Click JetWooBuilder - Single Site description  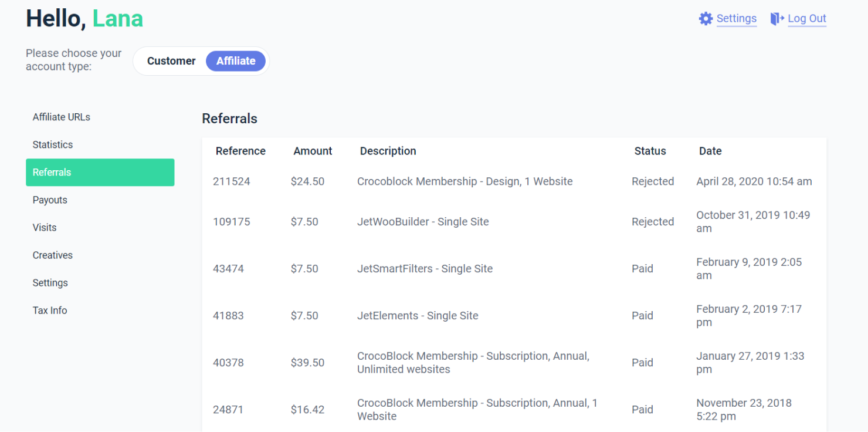point(423,222)
